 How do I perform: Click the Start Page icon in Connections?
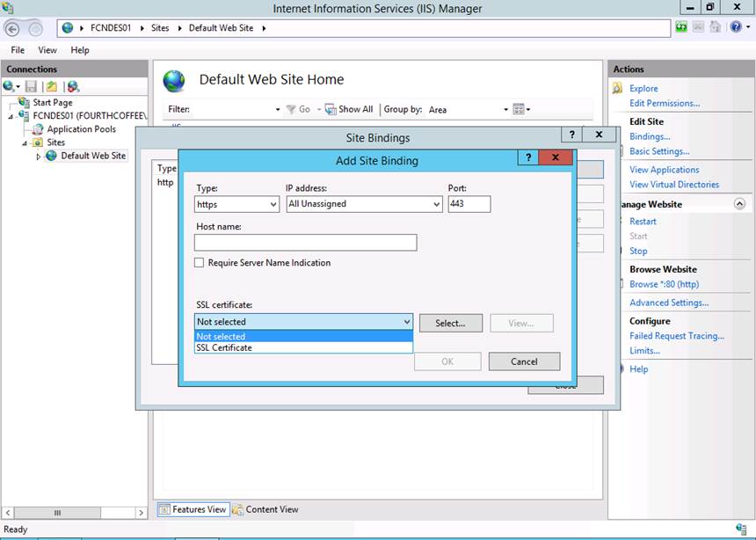(24, 103)
